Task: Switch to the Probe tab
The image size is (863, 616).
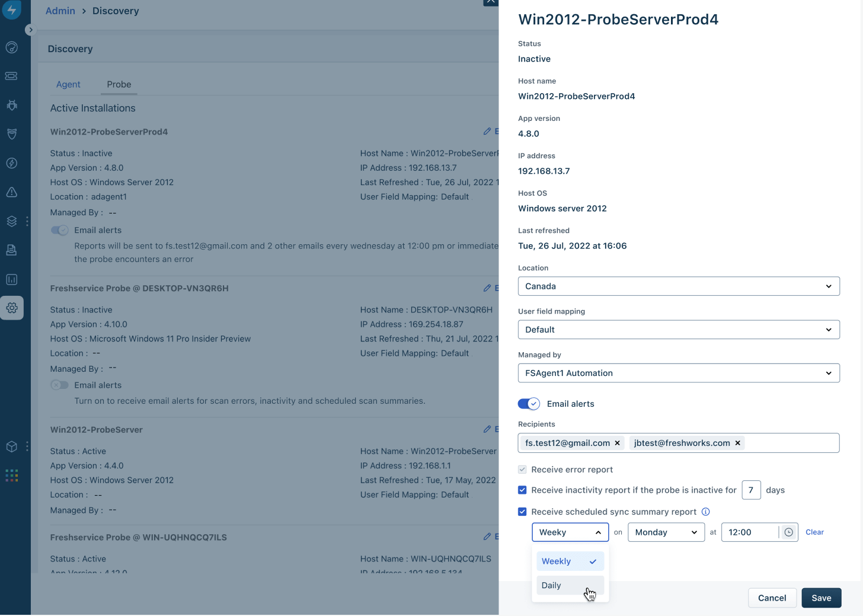Action: 119,84
